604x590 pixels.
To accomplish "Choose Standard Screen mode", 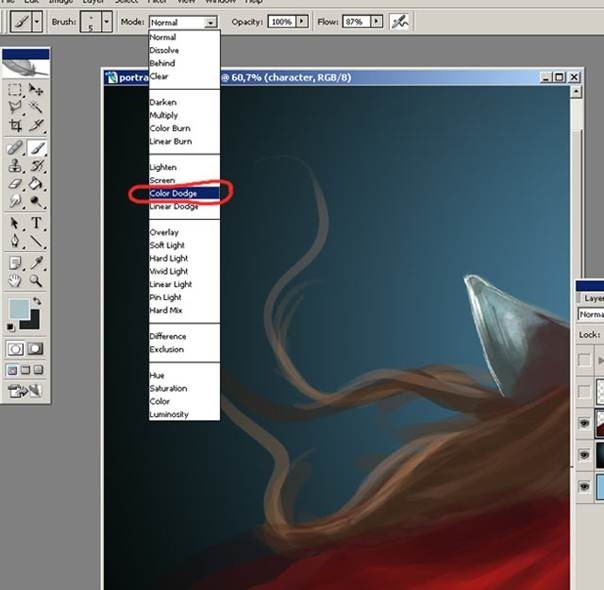I will coord(12,370).
